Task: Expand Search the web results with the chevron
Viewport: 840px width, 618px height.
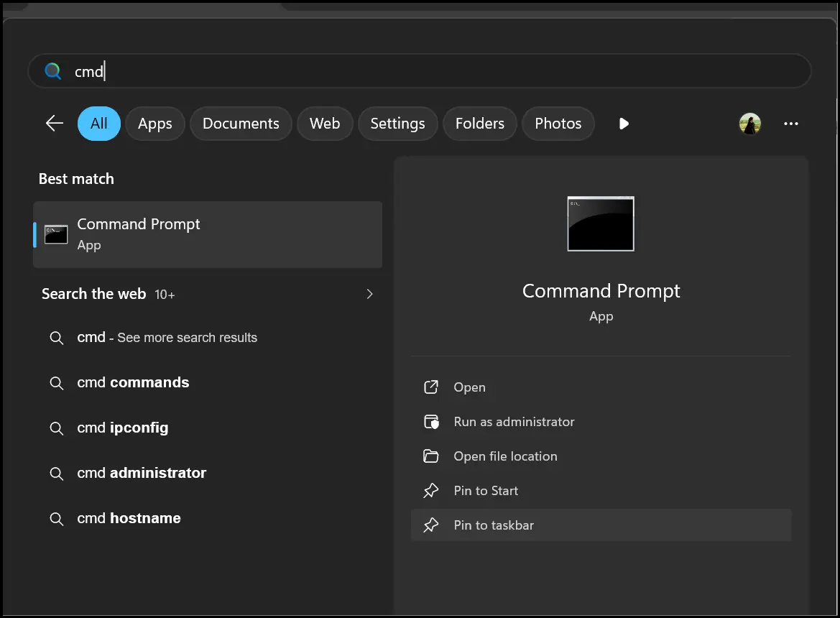Action: click(369, 294)
